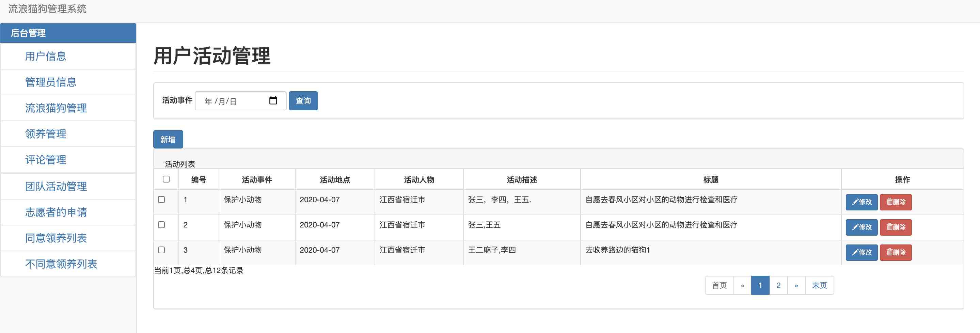Click cell text 张三,王五
The image size is (980, 333).
point(484,225)
